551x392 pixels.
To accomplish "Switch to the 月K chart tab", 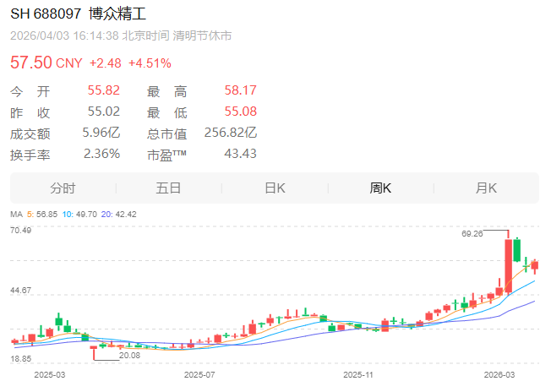I will pyautogui.click(x=486, y=188).
